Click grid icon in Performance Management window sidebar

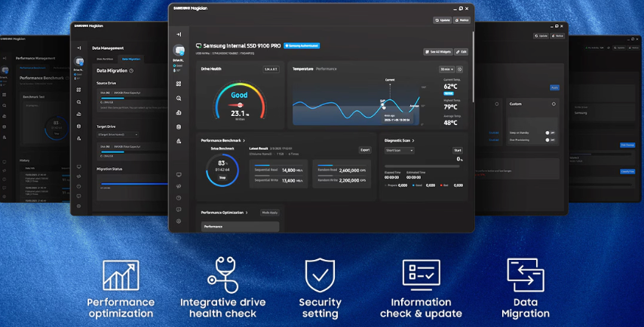click(x=5, y=95)
